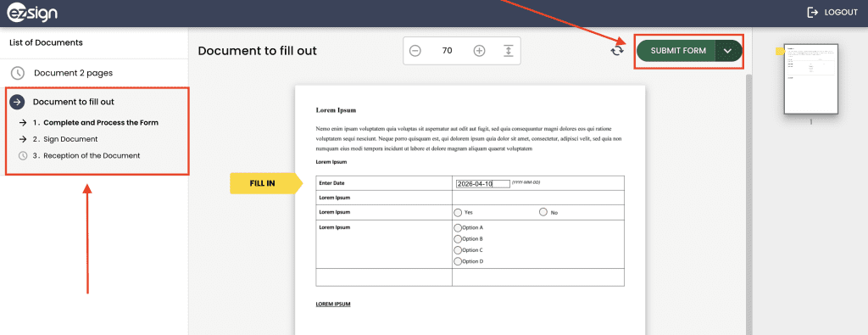The image size is (868, 335).
Task: Select the No radio button
Action: click(x=543, y=211)
